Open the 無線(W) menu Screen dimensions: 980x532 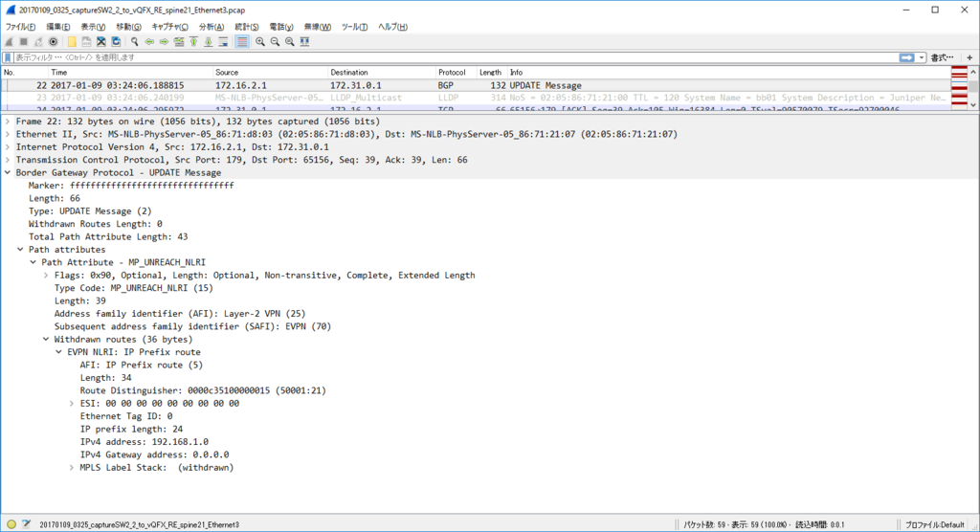pyautogui.click(x=317, y=27)
